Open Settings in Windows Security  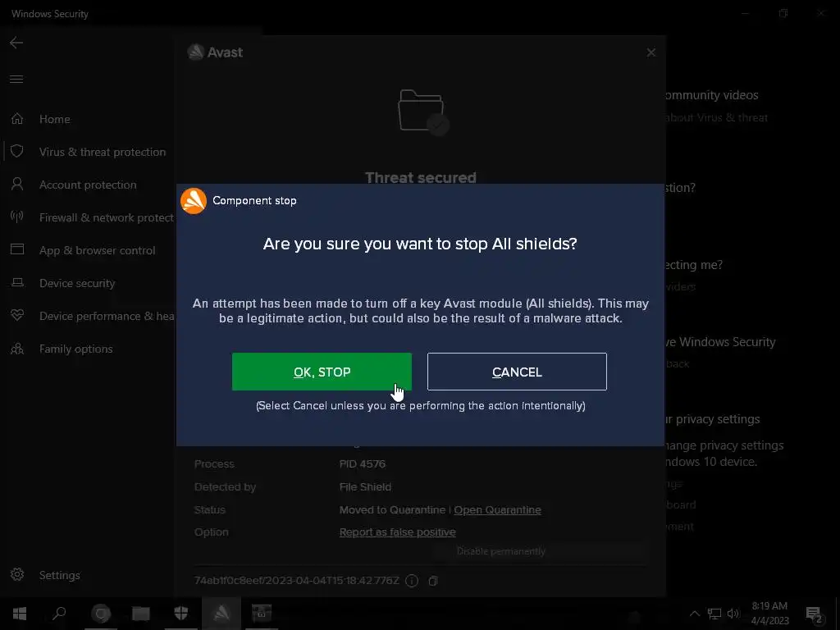coord(59,575)
